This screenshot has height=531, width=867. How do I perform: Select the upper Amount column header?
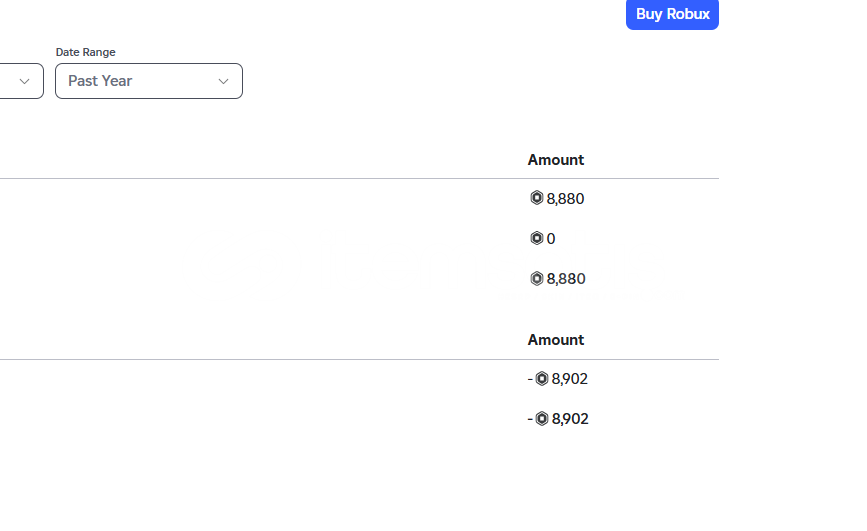tap(556, 160)
